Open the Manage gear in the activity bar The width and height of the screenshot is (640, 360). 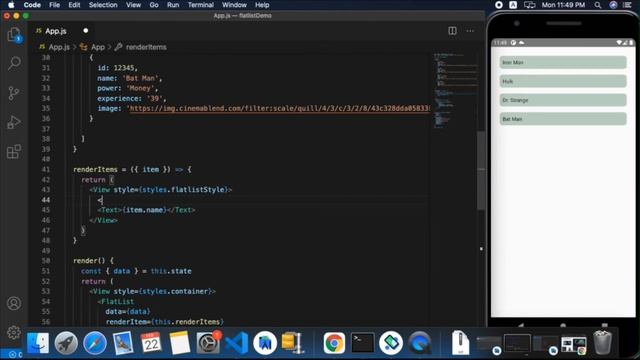pyautogui.click(x=14, y=332)
